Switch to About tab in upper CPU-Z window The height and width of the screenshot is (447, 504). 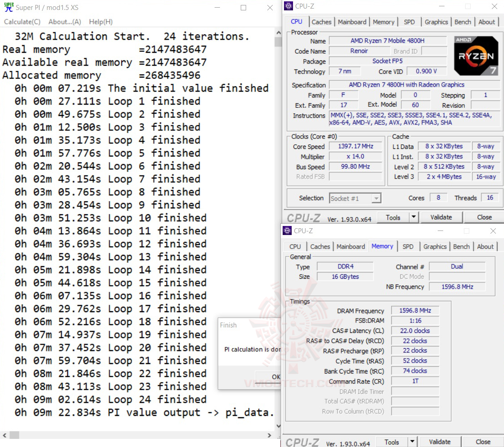(x=486, y=22)
